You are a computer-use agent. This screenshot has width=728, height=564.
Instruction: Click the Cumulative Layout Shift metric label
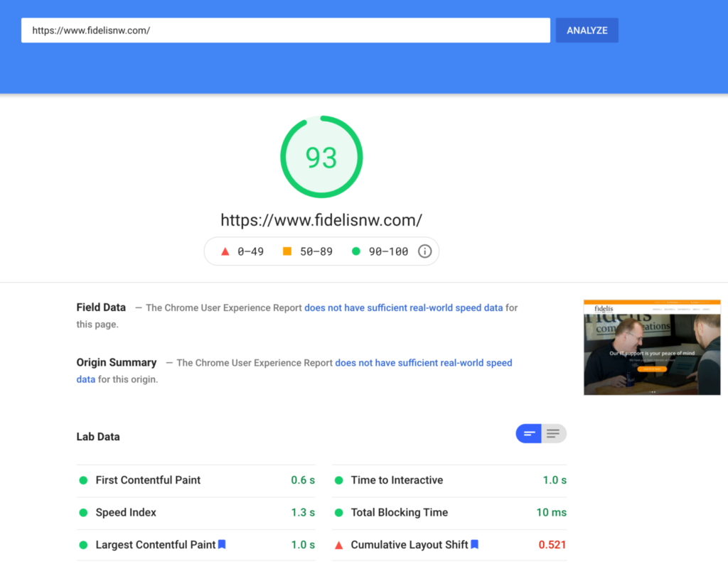(x=409, y=545)
